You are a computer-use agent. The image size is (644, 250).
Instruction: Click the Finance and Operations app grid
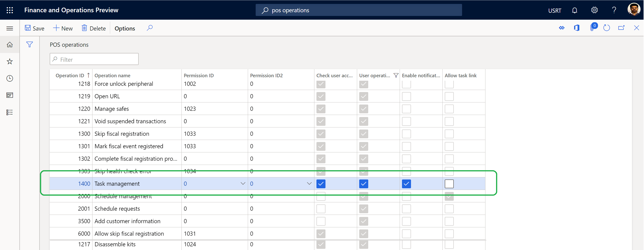[x=10, y=9]
